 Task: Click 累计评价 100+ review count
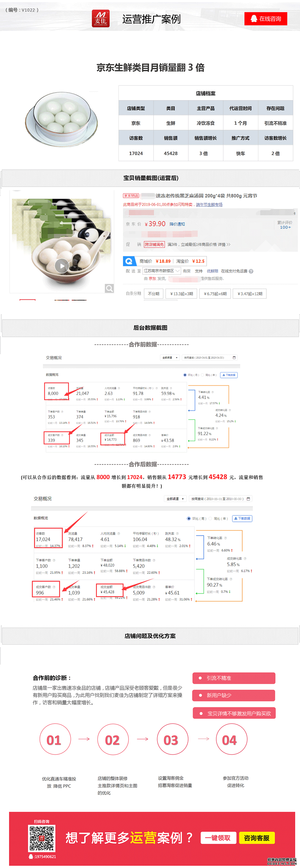tap(285, 225)
